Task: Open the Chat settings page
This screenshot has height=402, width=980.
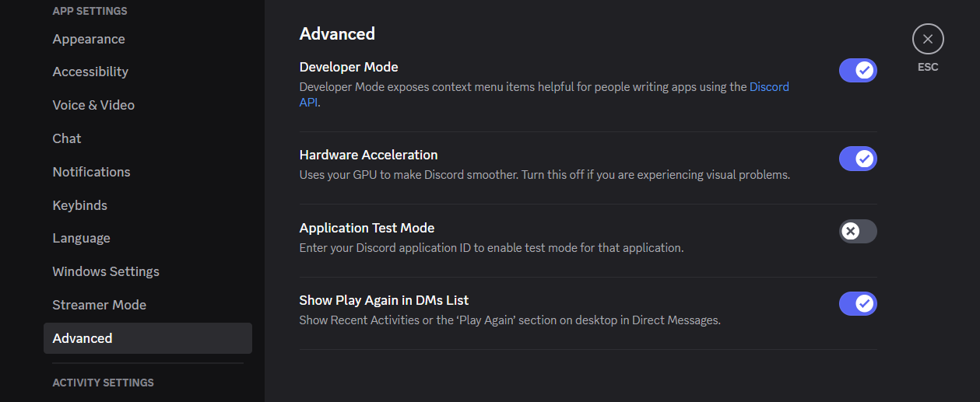Action: click(67, 138)
